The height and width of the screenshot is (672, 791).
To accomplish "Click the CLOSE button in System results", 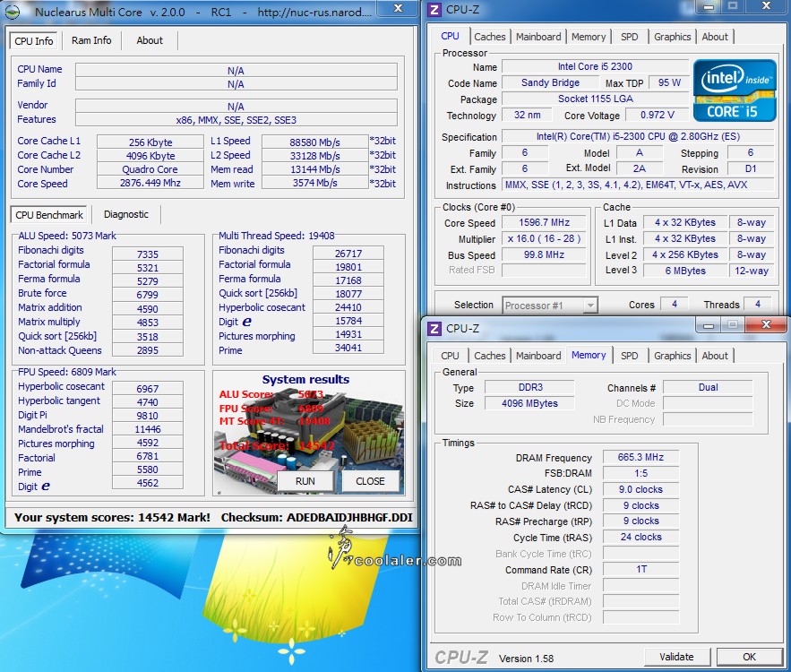I will click(x=370, y=481).
